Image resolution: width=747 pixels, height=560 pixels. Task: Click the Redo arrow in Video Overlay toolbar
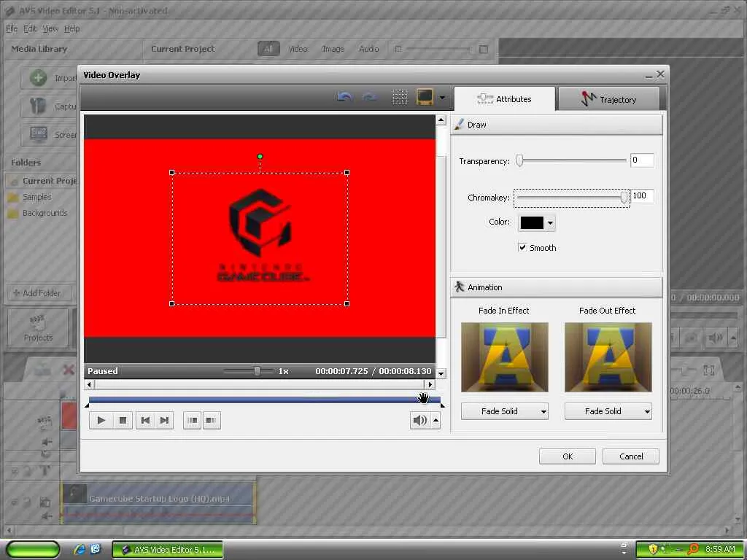click(369, 97)
